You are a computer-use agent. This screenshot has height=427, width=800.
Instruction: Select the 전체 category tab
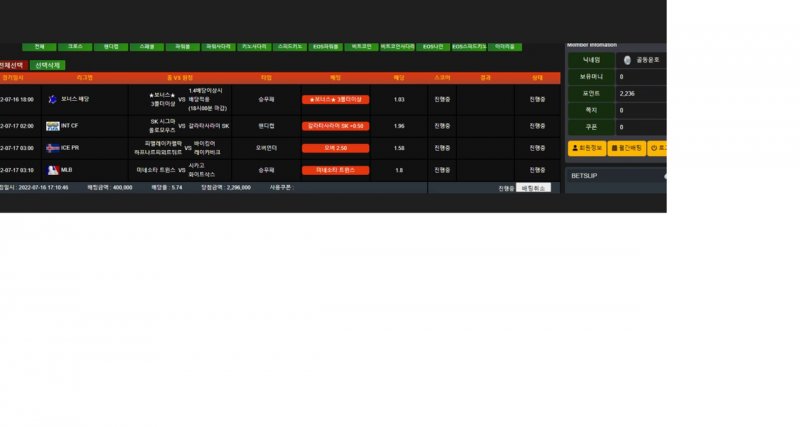pos(39,47)
